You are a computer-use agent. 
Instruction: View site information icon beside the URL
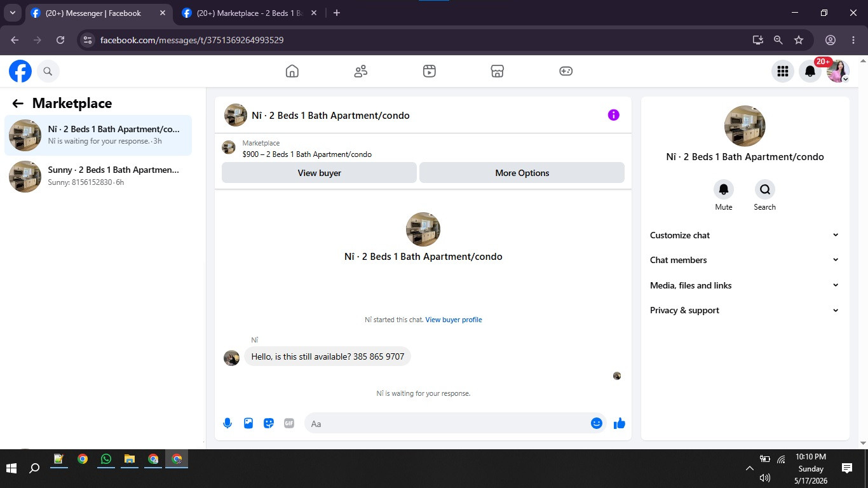click(88, 40)
